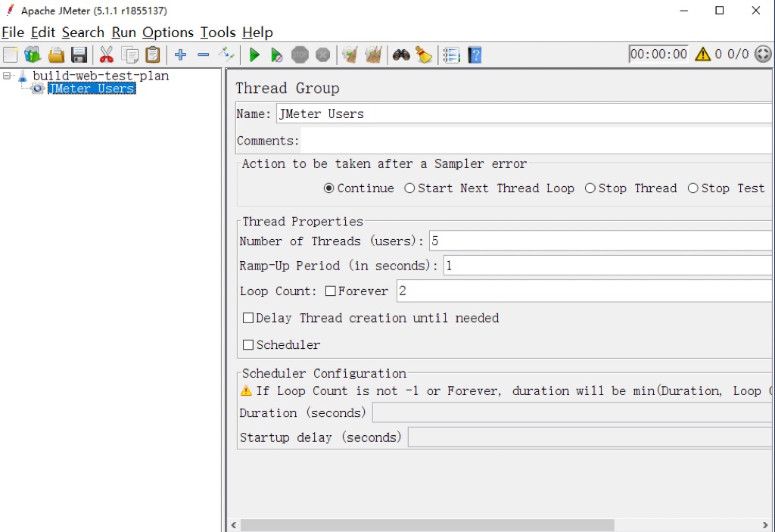This screenshot has height=532, width=775.
Task: Open the Help menu
Action: click(257, 33)
